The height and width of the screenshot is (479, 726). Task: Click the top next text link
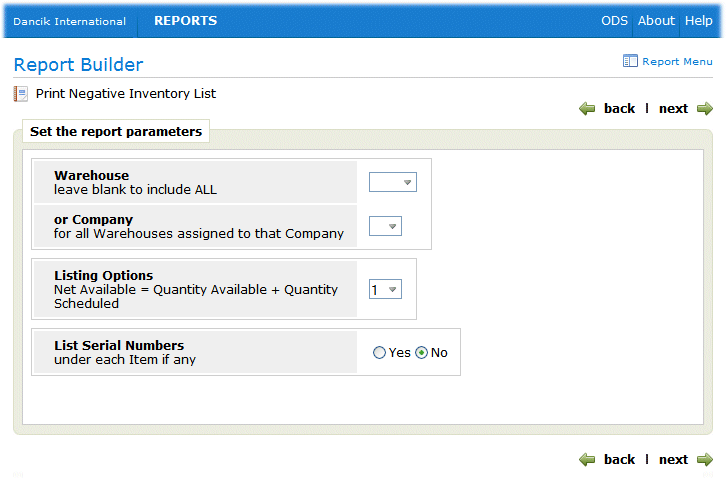click(673, 109)
